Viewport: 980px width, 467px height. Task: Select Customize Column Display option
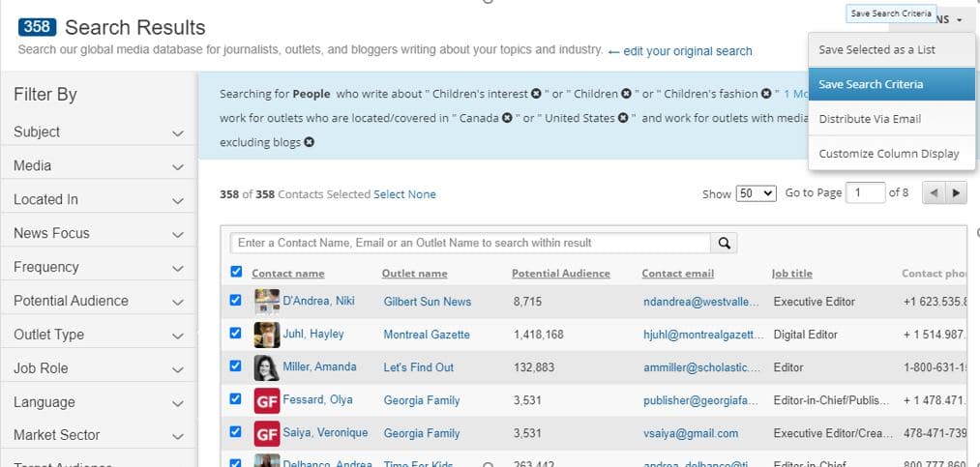click(x=888, y=154)
